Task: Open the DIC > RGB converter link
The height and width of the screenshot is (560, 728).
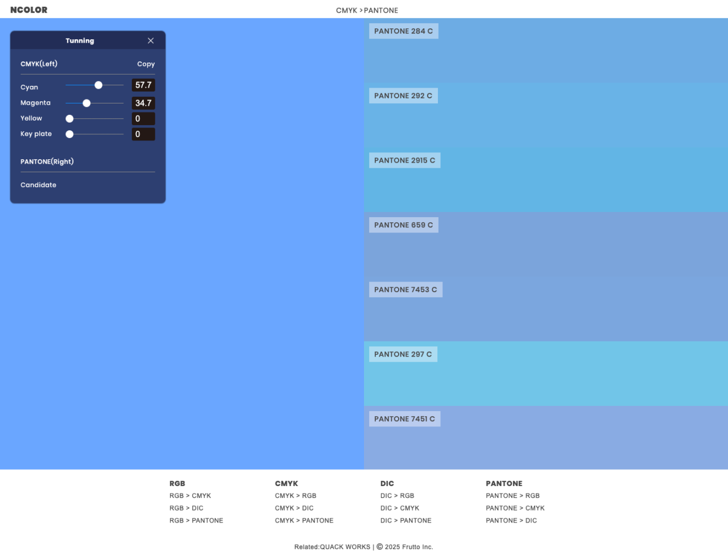Action: [x=397, y=496]
